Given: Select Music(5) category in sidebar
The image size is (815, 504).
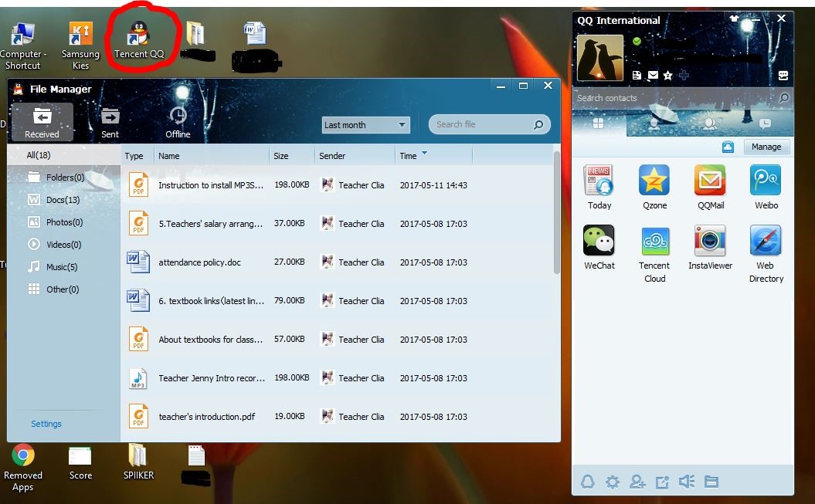Looking at the screenshot, I should 62,267.
